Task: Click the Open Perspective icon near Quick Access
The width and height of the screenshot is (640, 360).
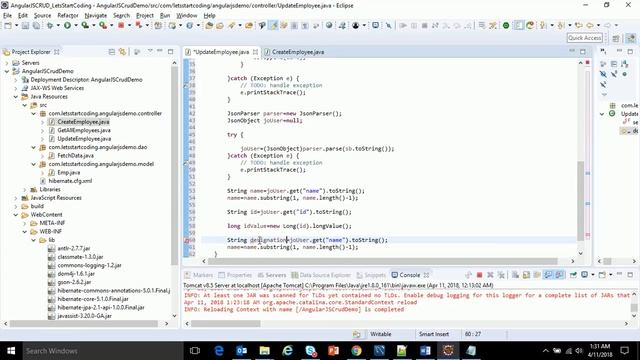Action: pos(616,38)
